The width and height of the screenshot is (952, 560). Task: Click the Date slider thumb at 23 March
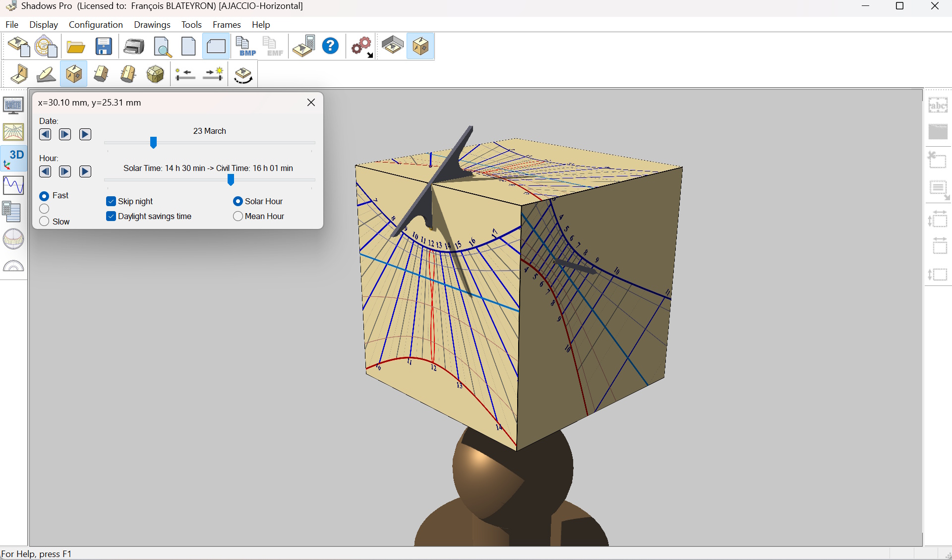154,143
